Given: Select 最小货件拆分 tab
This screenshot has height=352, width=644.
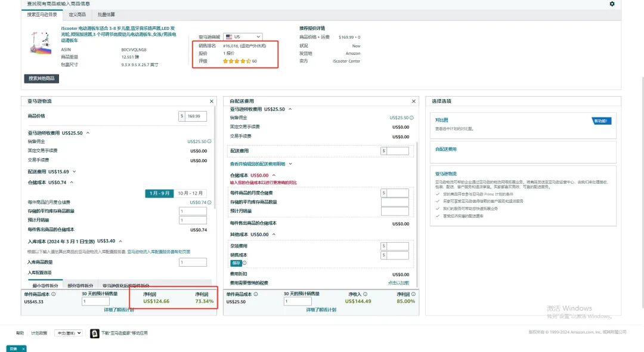Looking at the screenshot, I should pyautogui.click(x=45, y=285).
